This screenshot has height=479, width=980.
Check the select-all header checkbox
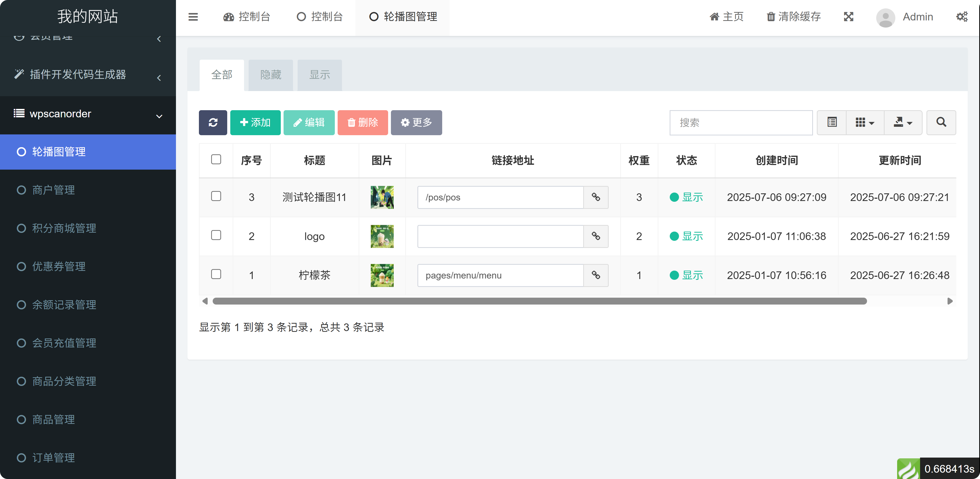coord(216,159)
